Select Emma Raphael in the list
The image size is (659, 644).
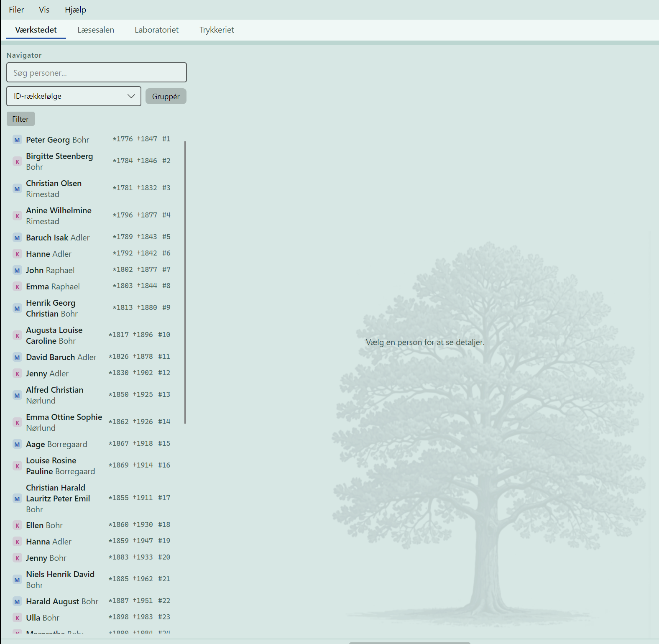pyautogui.click(x=92, y=286)
